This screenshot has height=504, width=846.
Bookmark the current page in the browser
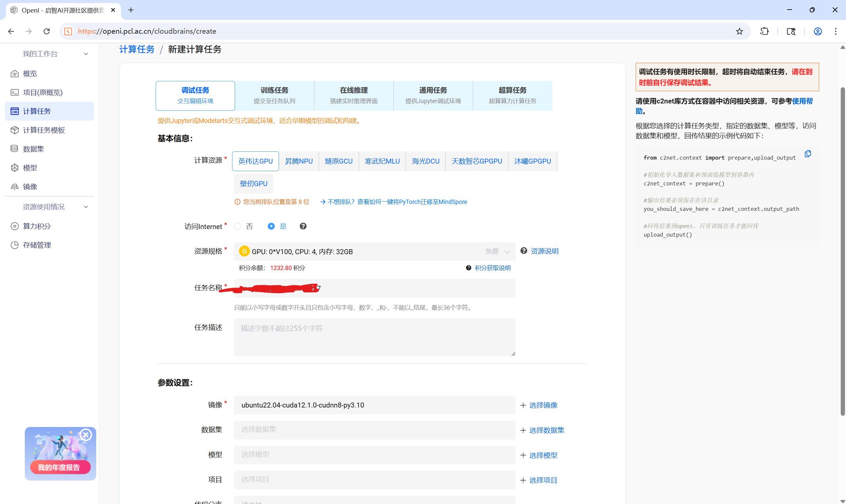(739, 31)
